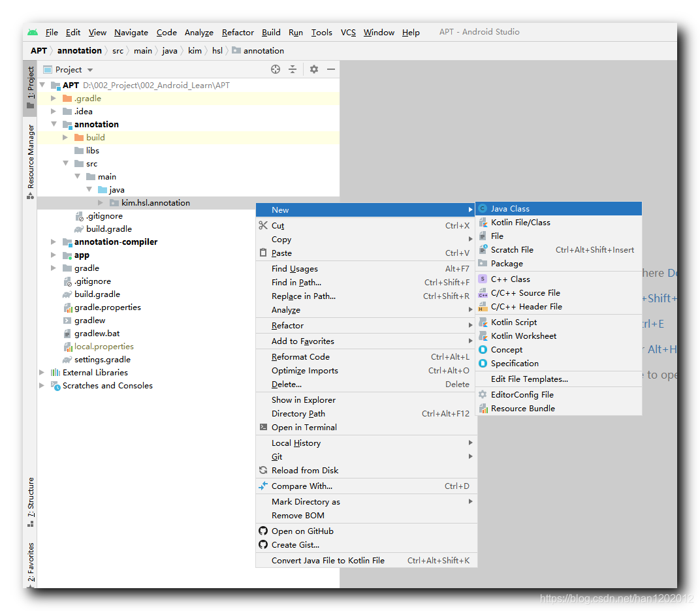
Task: Click the Reload from Disk icon
Action: coord(263,470)
